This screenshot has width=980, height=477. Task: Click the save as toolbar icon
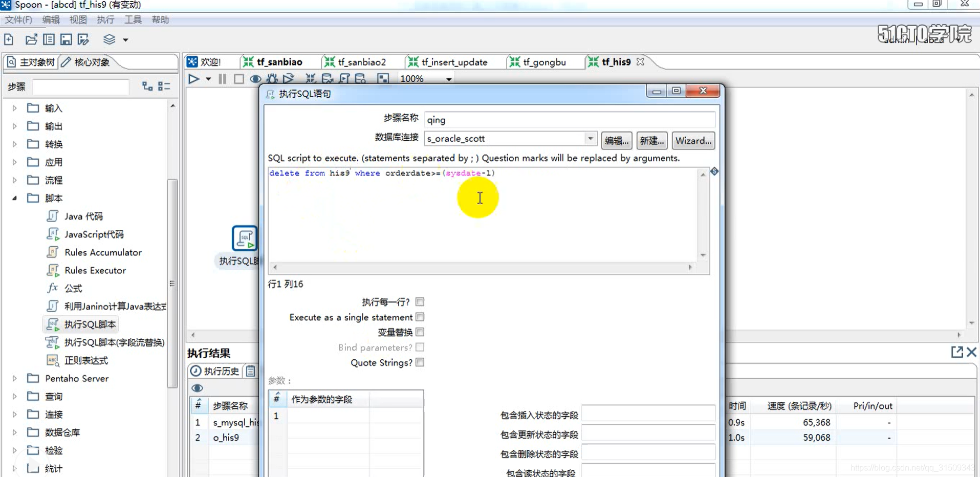(83, 39)
